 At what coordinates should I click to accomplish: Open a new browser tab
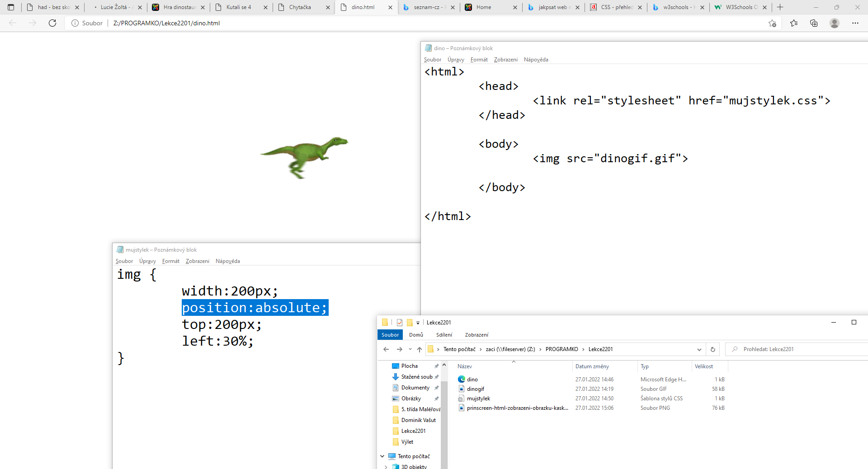780,7
